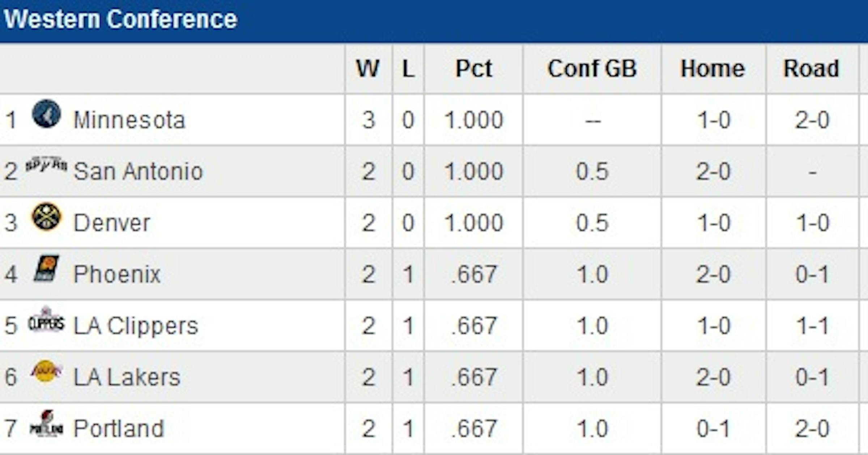Screen dimensions: 868x455
Task: Sort by the Road record header
Action: [x=811, y=68]
